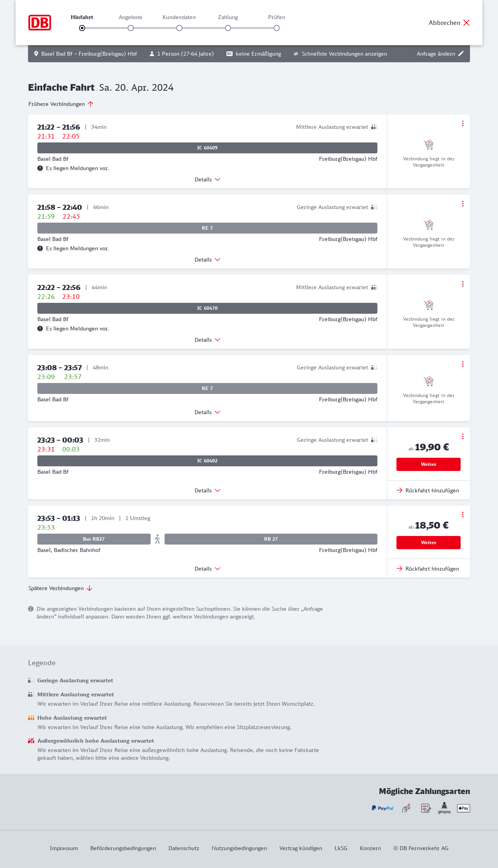Click the giropay payment icon
Screen dimensions: 498x868
(444, 808)
